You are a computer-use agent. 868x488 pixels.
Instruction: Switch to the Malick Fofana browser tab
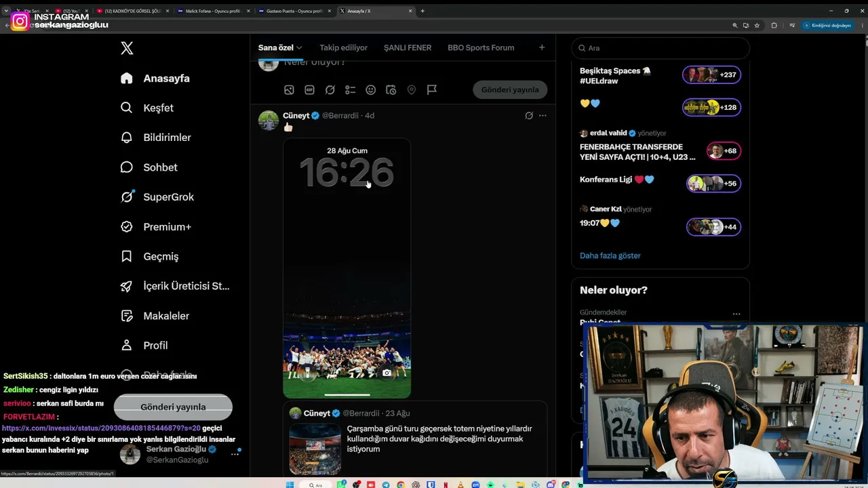coord(214,11)
